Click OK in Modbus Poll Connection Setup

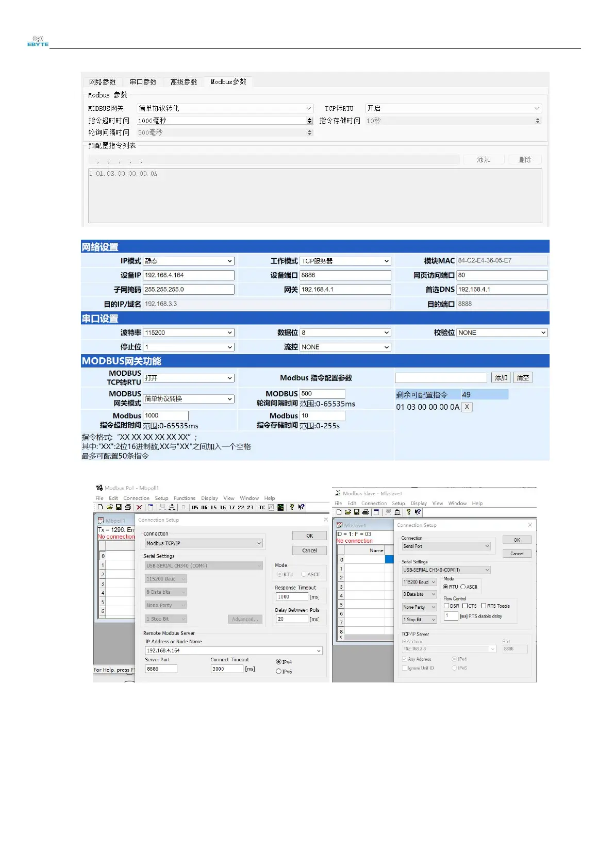[309, 536]
